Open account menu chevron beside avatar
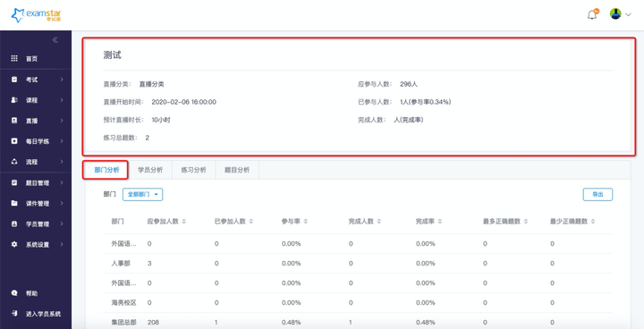This screenshot has height=329, width=644. [x=628, y=14]
